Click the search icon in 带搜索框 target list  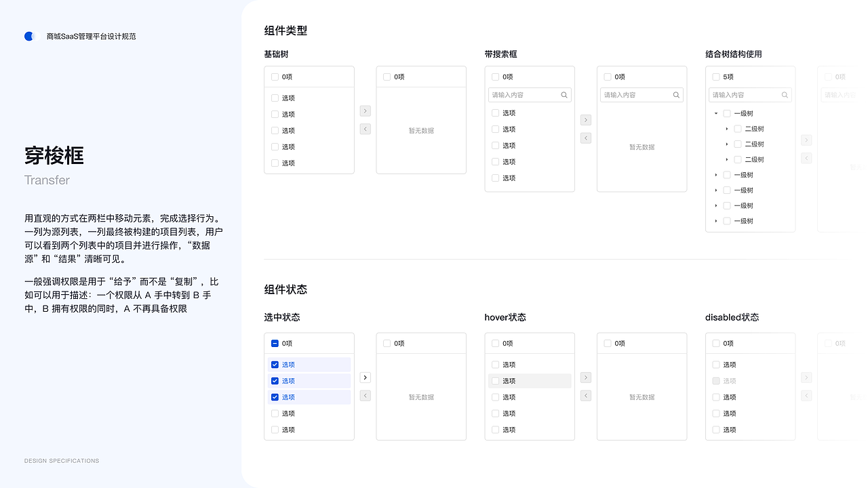676,95
